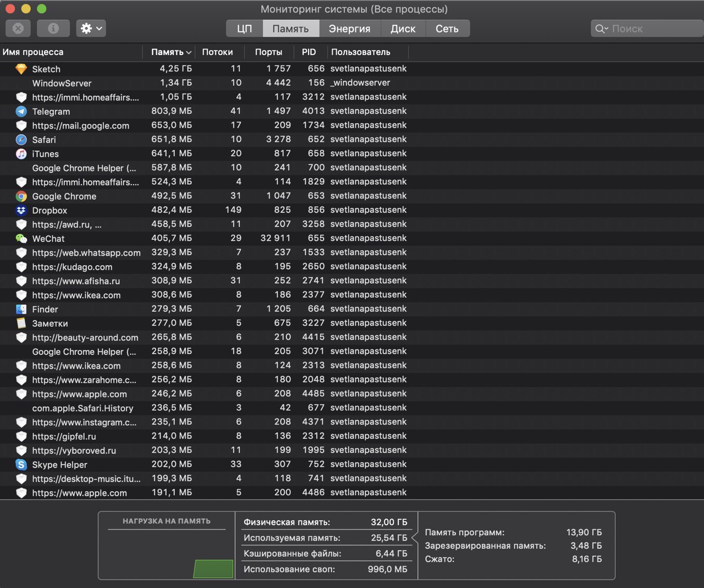Select the WindowServer process row
Screen dimensions: 704x588
352,83
